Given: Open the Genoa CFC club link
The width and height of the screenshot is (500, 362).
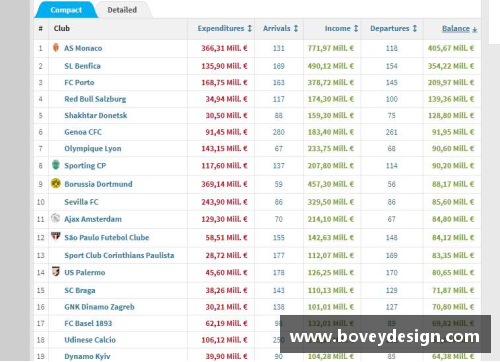Looking at the screenshot, I should 83,132.
